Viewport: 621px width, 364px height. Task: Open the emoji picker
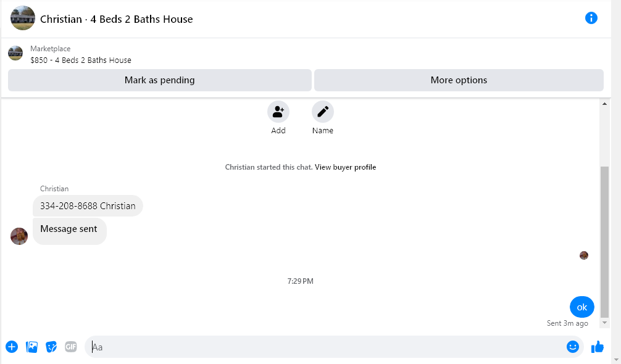[572, 347]
